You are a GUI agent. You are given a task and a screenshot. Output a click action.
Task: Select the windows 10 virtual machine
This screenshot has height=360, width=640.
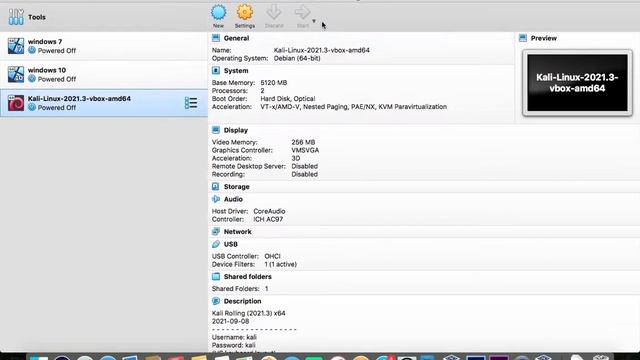(104, 75)
